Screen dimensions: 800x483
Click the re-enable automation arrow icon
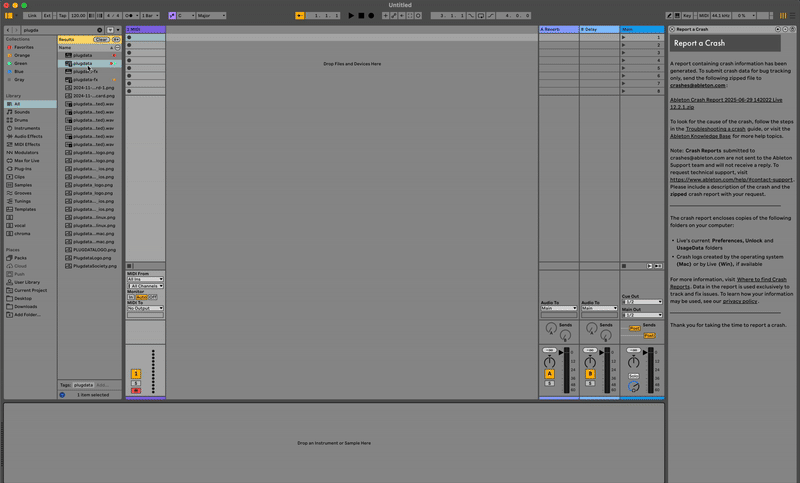402,16
